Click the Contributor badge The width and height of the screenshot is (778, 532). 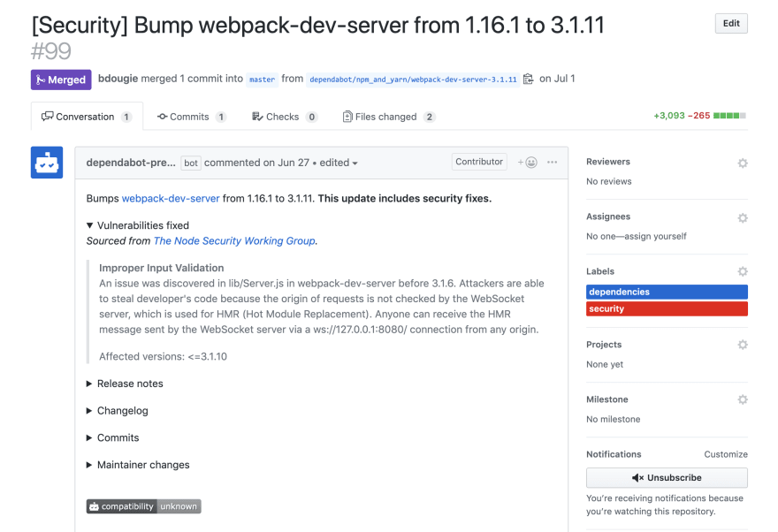[479, 162]
